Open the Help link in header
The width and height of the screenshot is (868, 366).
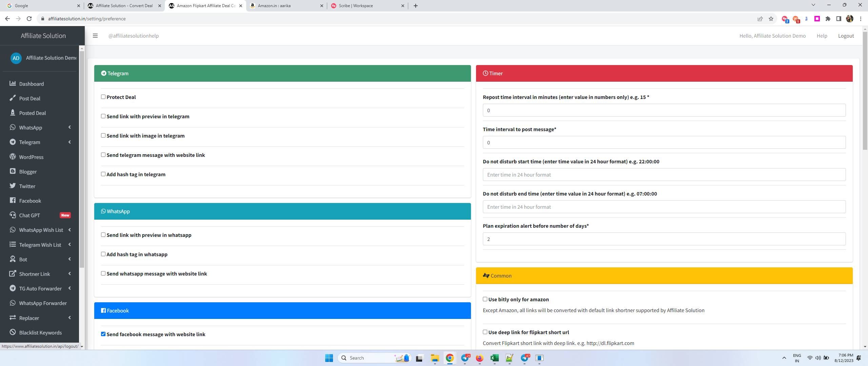822,36
